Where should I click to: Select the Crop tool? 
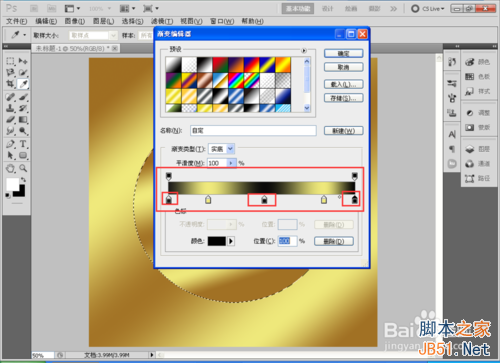pos(10,84)
